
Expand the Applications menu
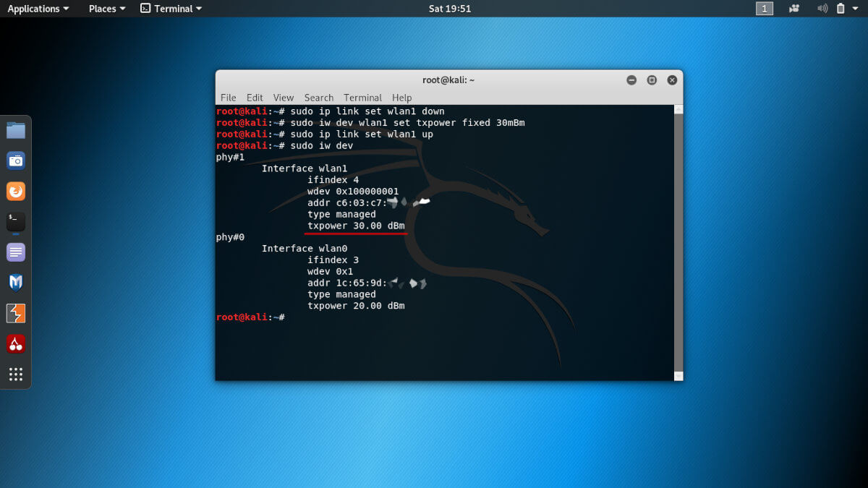click(38, 9)
